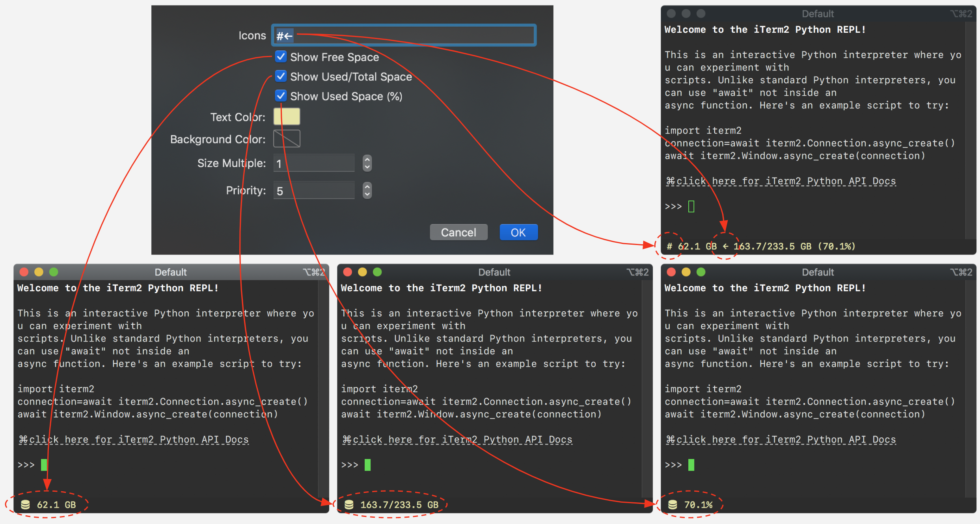Click disk icon beside 62.1 GB status
The image size is (980, 524).
pyautogui.click(x=25, y=505)
